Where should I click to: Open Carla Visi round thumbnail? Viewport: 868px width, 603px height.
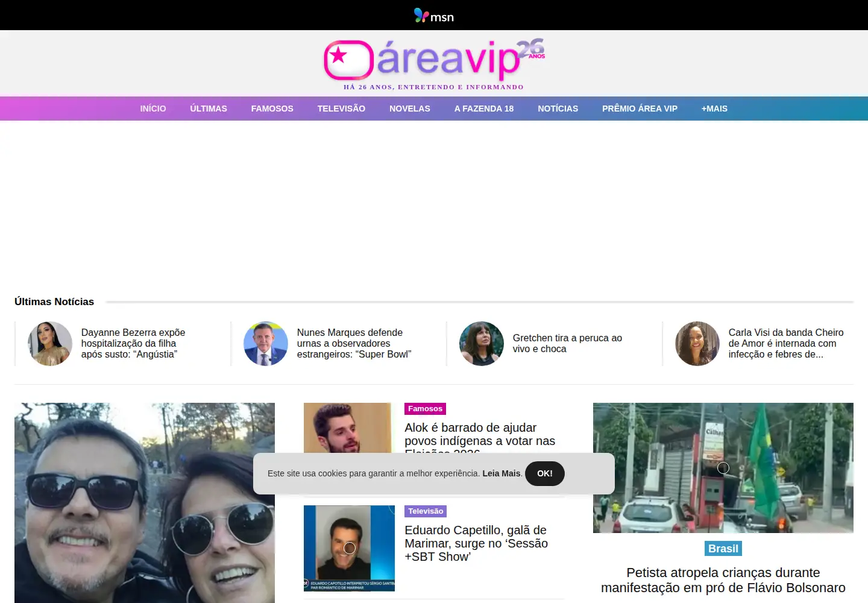pyautogui.click(x=697, y=344)
